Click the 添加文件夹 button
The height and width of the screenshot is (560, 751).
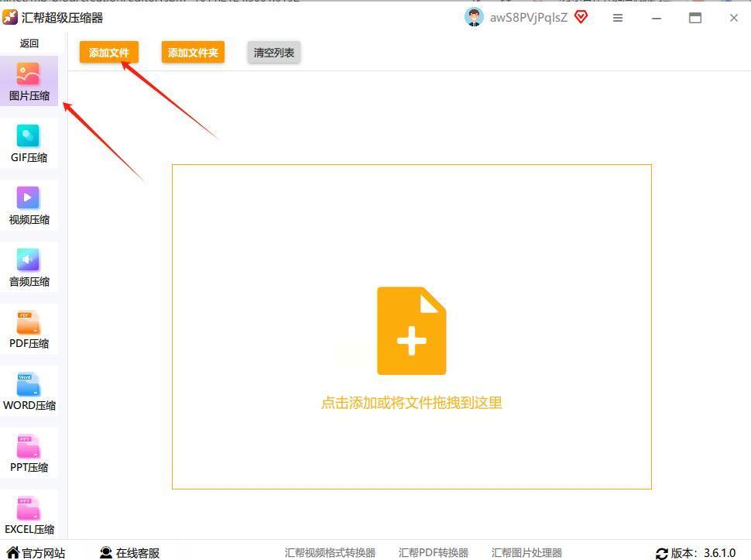193,52
